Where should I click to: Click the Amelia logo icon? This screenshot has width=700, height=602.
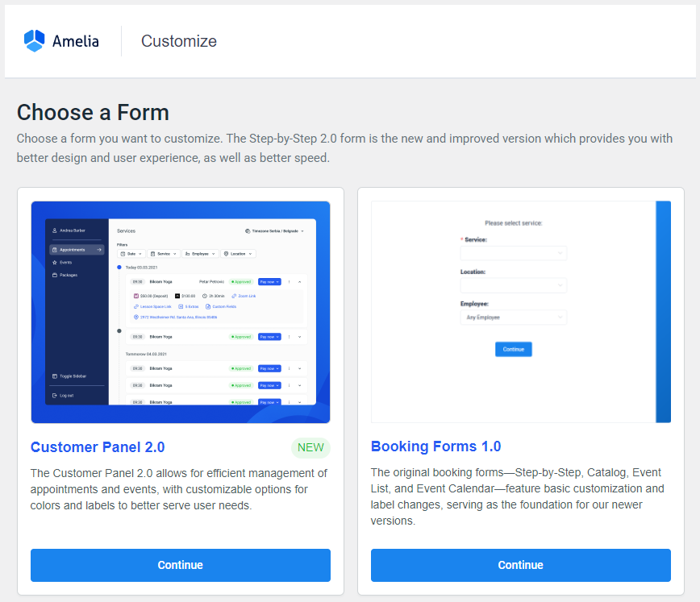33,40
